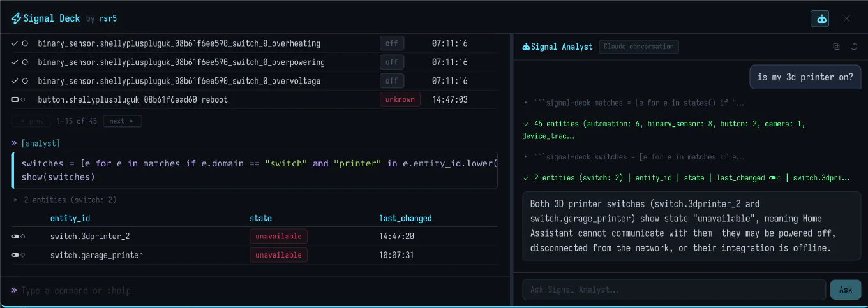Click the Claude conversation badge
This screenshot has height=308, width=868.
638,47
